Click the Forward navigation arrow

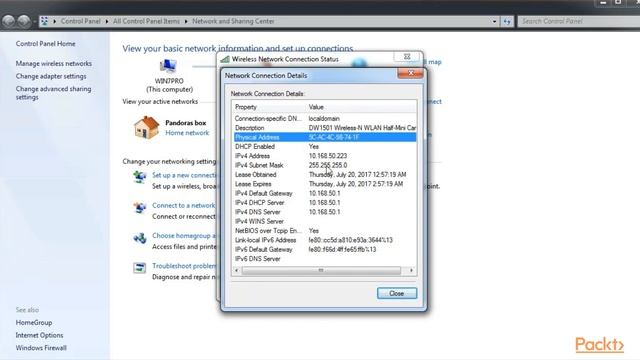24,21
